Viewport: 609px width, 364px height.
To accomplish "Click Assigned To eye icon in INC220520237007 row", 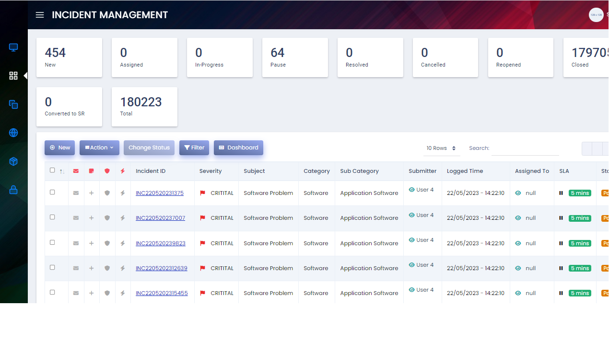I will (x=518, y=218).
